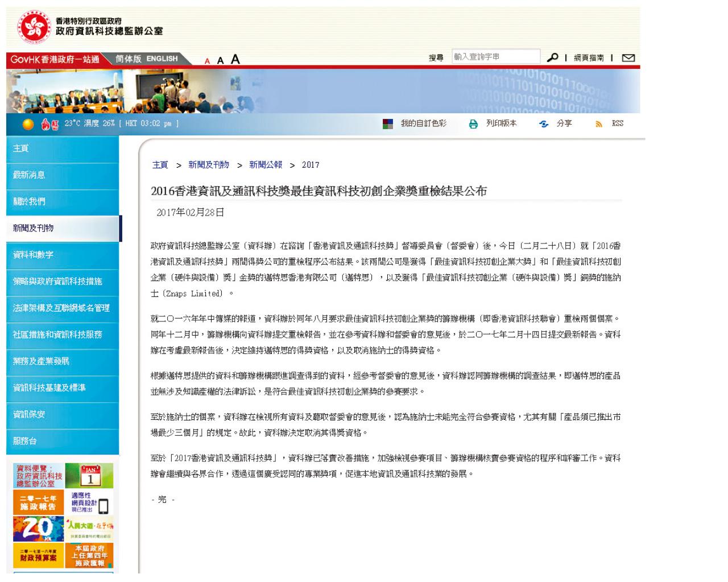Image resolution: width=728 pixels, height=582 pixels.
Task: Click the sunny weather icon
Action: pyautogui.click(x=28, y=124)
